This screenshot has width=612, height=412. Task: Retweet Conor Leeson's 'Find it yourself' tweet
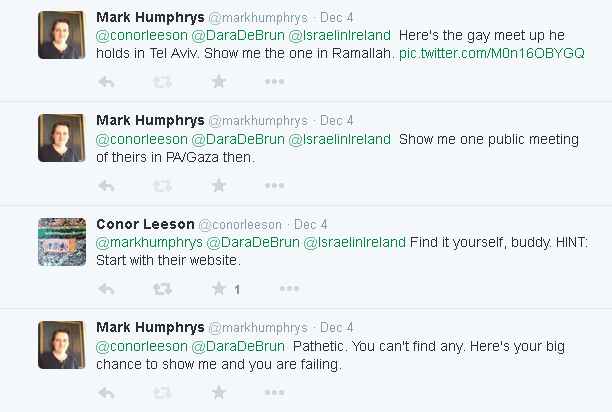(161, 289)
